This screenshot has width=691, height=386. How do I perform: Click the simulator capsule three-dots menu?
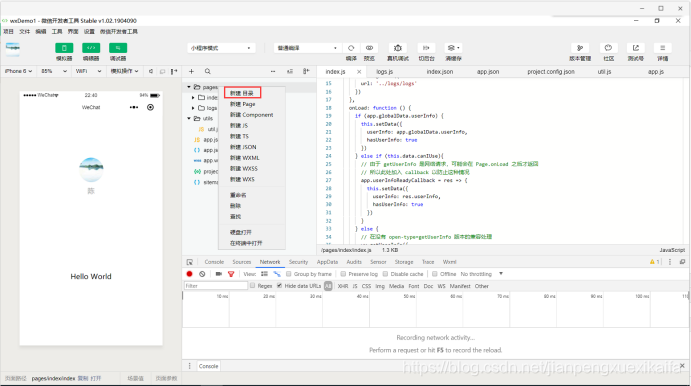click(x=134, y=108)
